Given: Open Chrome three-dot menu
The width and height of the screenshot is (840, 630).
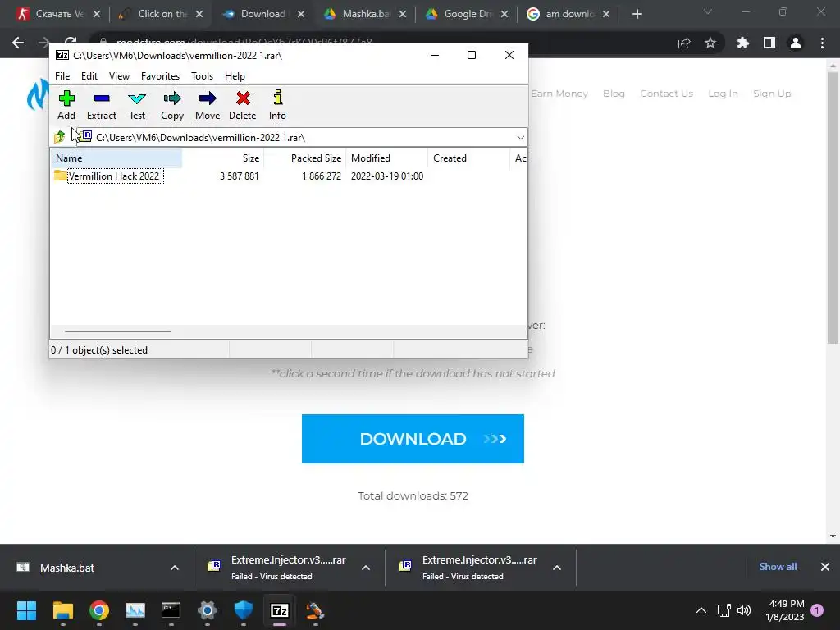Looking at the screenshot, I should 822,43.
